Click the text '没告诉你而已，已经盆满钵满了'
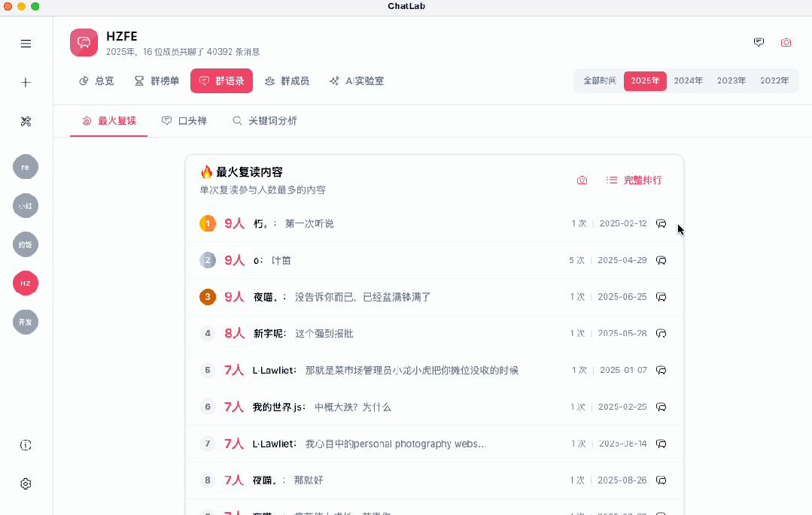 tap(363, 297)
